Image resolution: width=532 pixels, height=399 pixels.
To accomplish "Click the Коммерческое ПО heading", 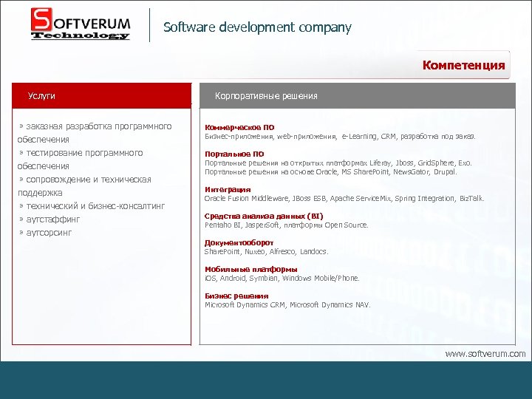I will pos(239,127).
